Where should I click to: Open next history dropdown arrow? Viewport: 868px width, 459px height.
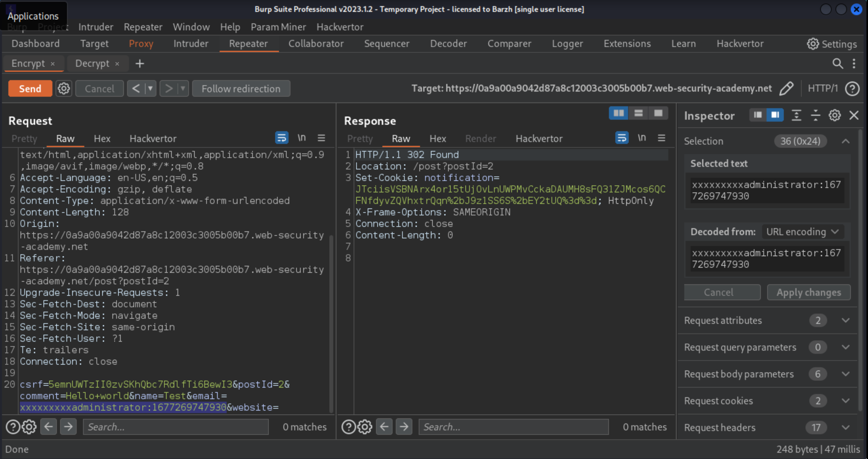pos(183,89)
